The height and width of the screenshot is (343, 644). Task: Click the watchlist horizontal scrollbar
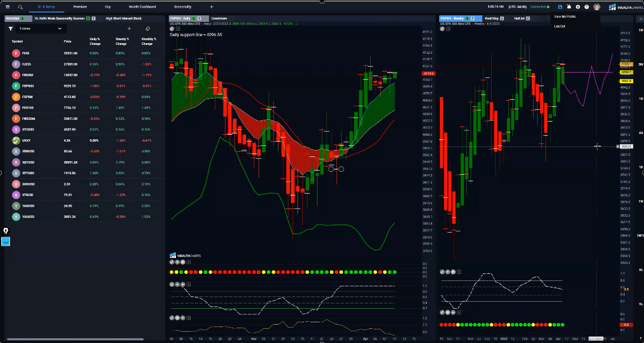click(75, 339)
